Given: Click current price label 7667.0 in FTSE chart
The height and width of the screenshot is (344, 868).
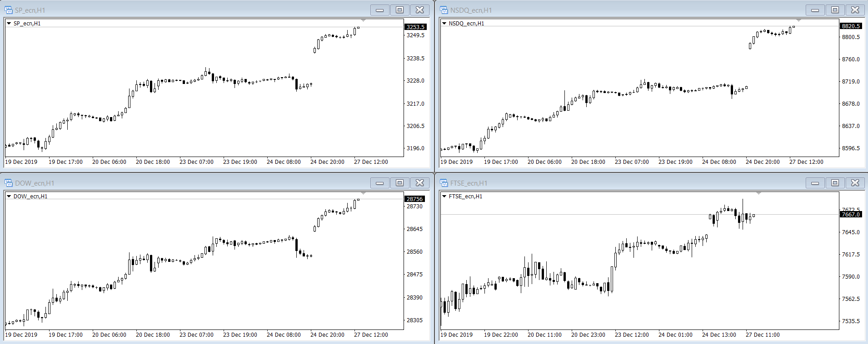Looking at the screenshot, I should click(851, 214).
